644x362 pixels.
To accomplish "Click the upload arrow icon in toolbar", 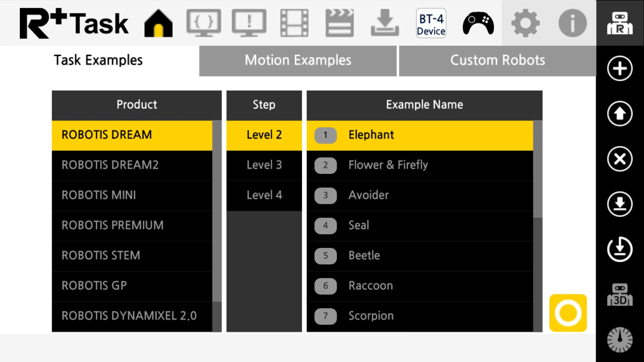I will point(620,114).
